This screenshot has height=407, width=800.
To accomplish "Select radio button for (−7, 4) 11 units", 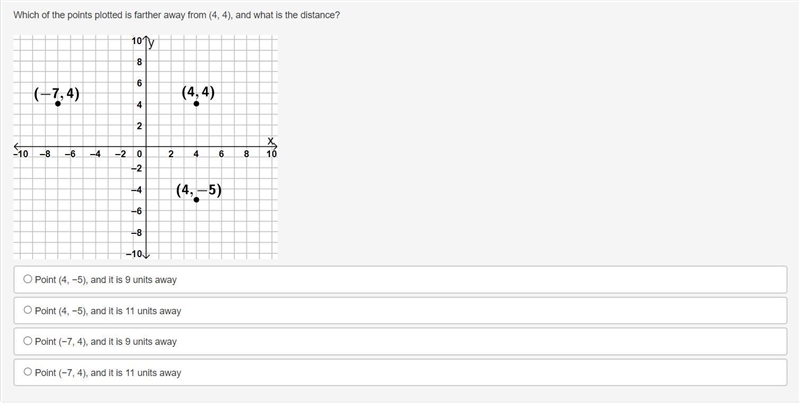I will [28, 372].
